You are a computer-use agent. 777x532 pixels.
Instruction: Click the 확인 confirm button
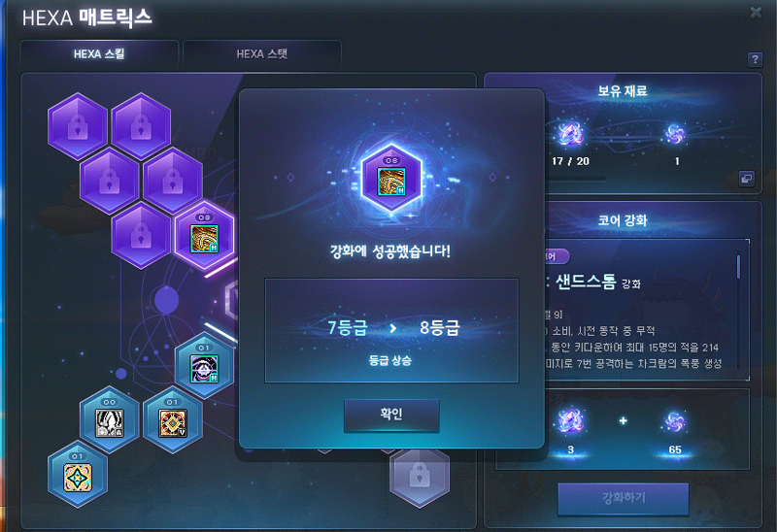coord(391,416)
